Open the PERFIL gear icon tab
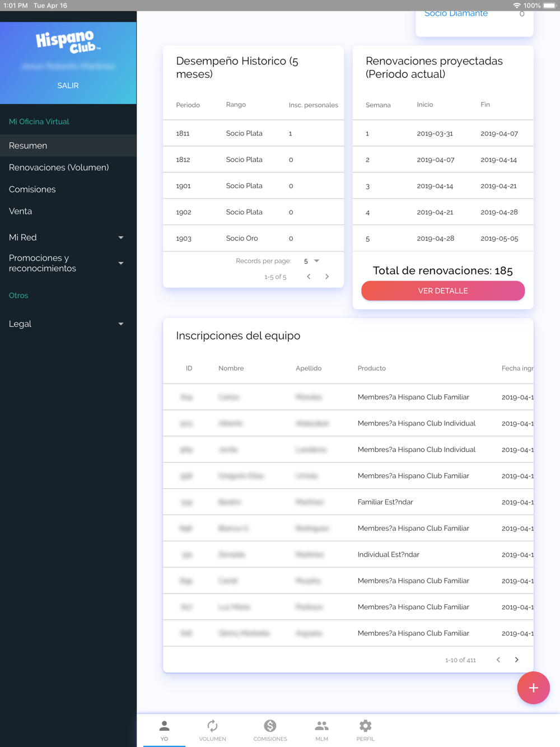560x747 pixels. click(365, 730)
